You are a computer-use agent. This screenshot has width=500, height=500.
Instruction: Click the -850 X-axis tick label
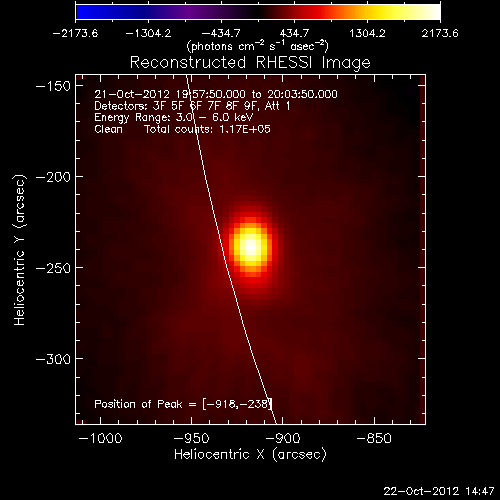tap(374, 438)
